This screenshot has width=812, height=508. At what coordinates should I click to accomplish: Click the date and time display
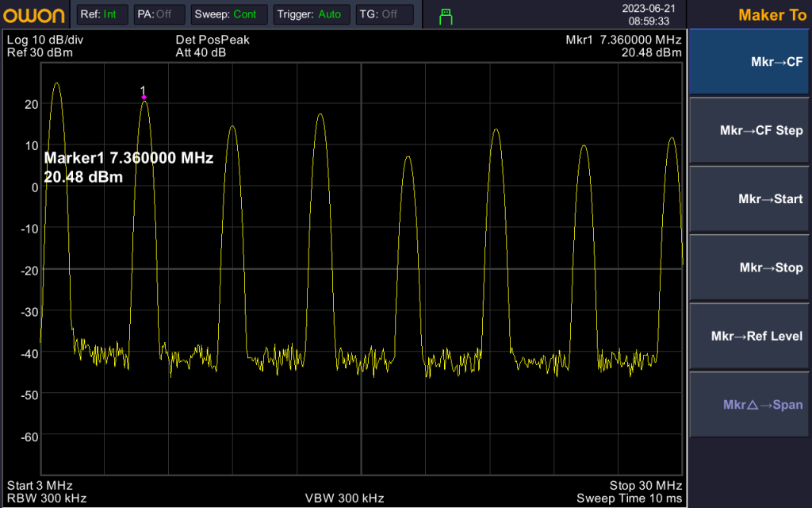click(x=646, y=15)
